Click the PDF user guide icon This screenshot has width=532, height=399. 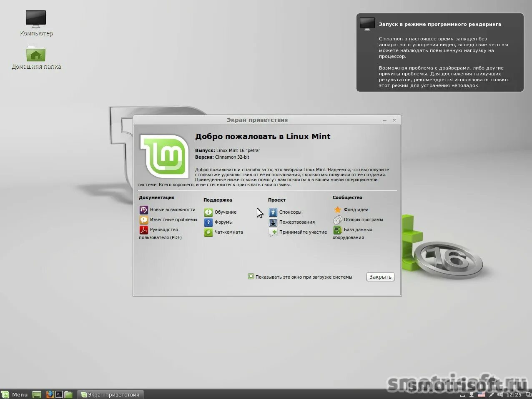click(143, 229)
